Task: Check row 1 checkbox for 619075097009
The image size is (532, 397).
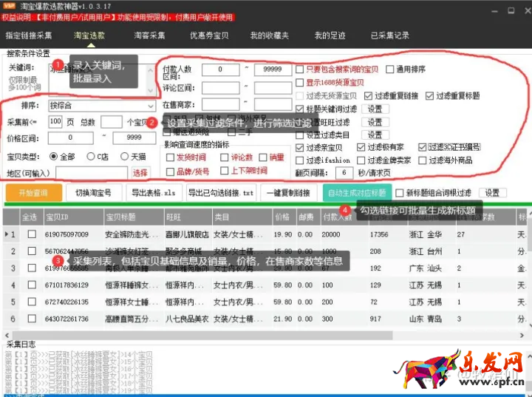Action: pos(32,234)
